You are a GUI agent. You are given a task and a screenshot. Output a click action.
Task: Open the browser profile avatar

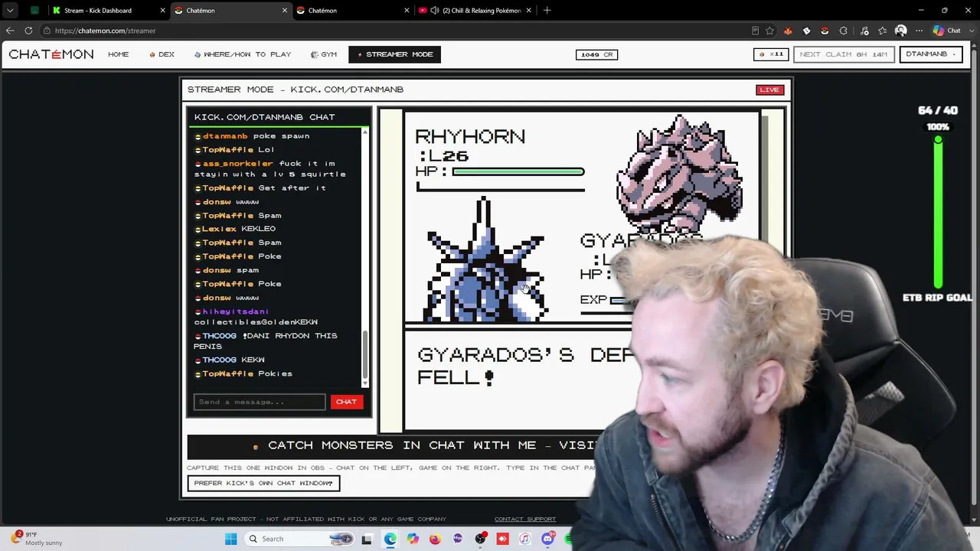point(901,31)
